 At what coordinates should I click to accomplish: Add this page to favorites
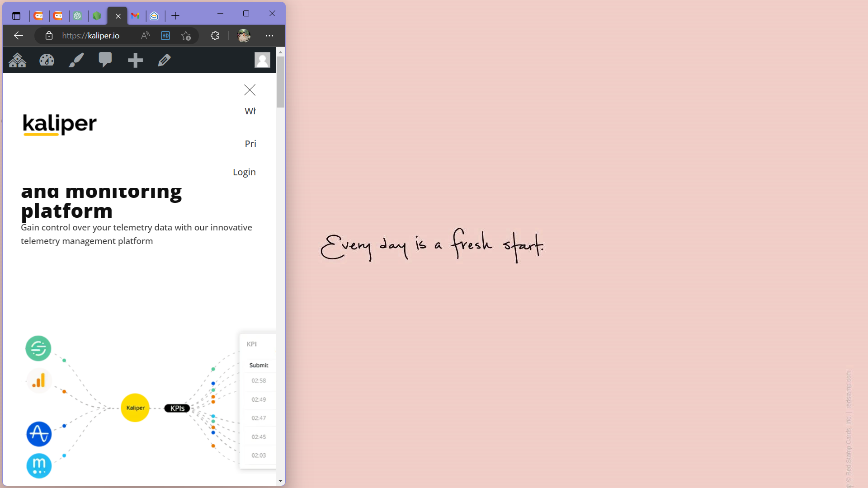[x=186, y=36]
